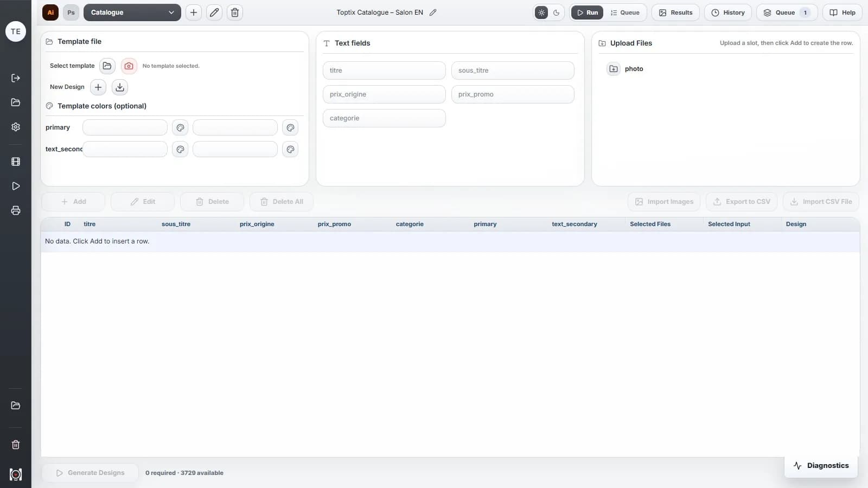Click the Generate Designs button
Viewport: 868px width, 488px height.
tap(90, 473)
